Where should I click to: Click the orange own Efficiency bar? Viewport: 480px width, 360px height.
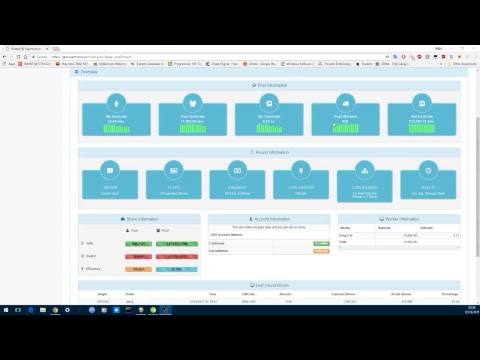click(x=138, y=269)
